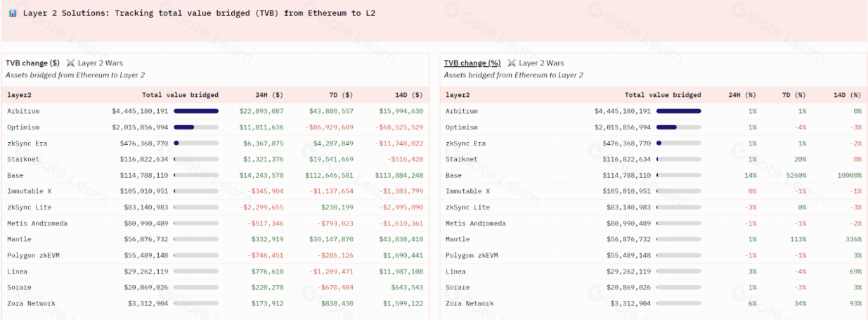Image resolution: width=868 pixels, height=320 pixels.
Task: Click the crossed swords icon in the TVB change (%) panel
Action: 512,63
